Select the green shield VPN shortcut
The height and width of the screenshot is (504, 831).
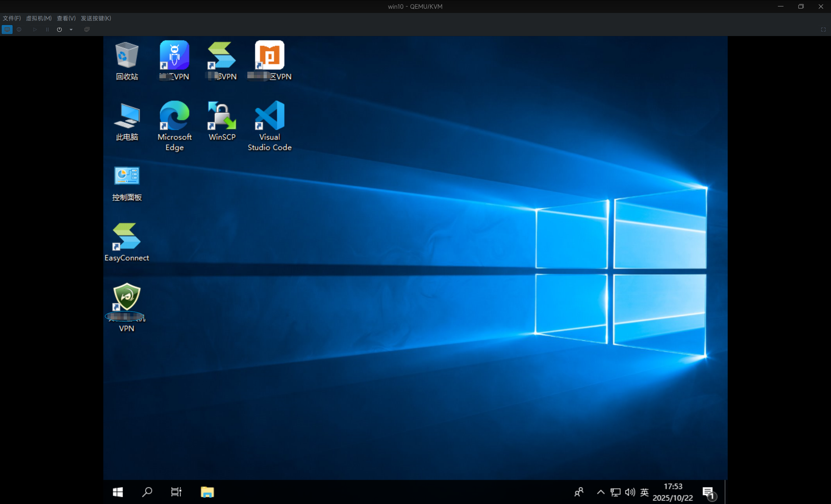tap(127, 307)
